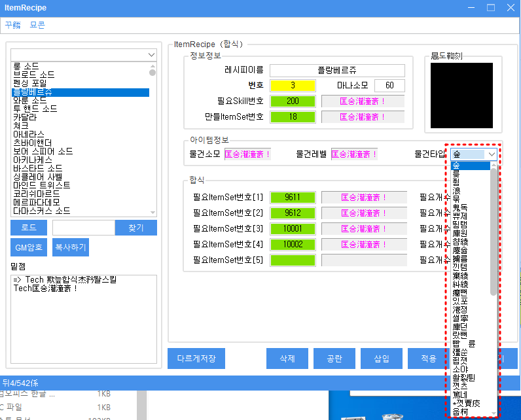Focus the search field beside 찾기
521x420 pixels.
point(83,228)
